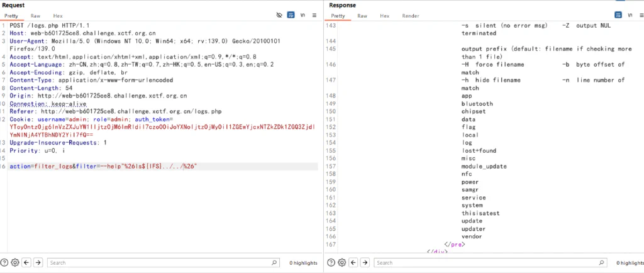The width and height of the screenshot is (644, 273).
Task: Click the Accept-Encoding header line
Action: point(69,73)
